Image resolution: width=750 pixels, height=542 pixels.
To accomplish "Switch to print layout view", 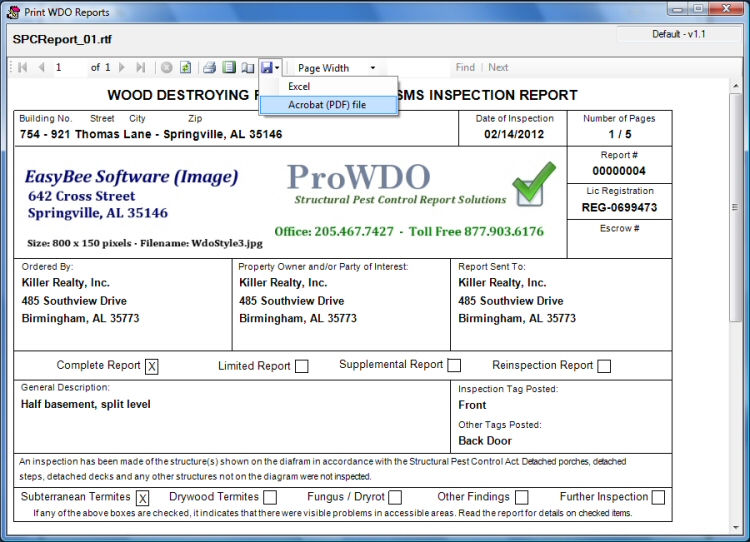I will point(229,67).
